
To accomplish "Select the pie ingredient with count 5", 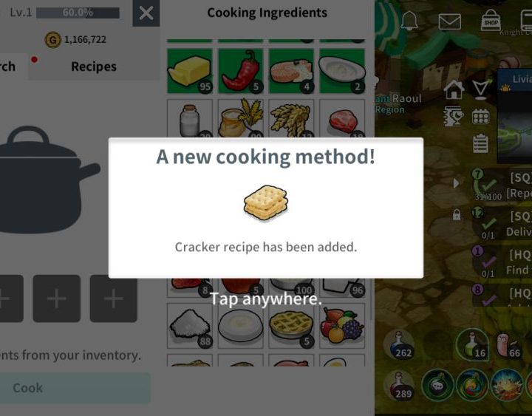I will click(x=291, y=326).
